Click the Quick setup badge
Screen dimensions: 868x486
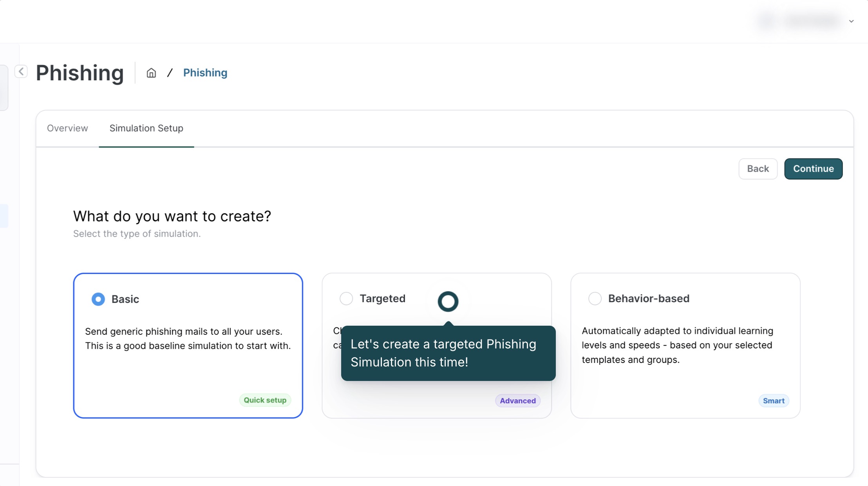265,400
